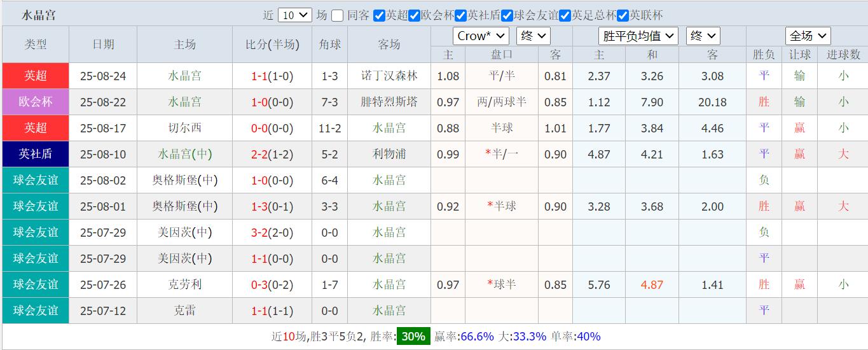This screenshot has height=350, width=868.
Task: Disable the 英联杯 filter checkbox
Action: click(x=623, y=15)
